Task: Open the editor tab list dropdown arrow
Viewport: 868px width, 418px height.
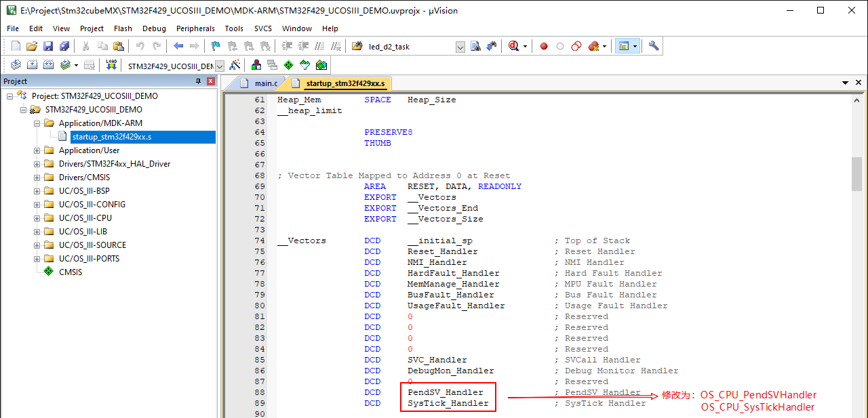Action: (x=846, y=83)
